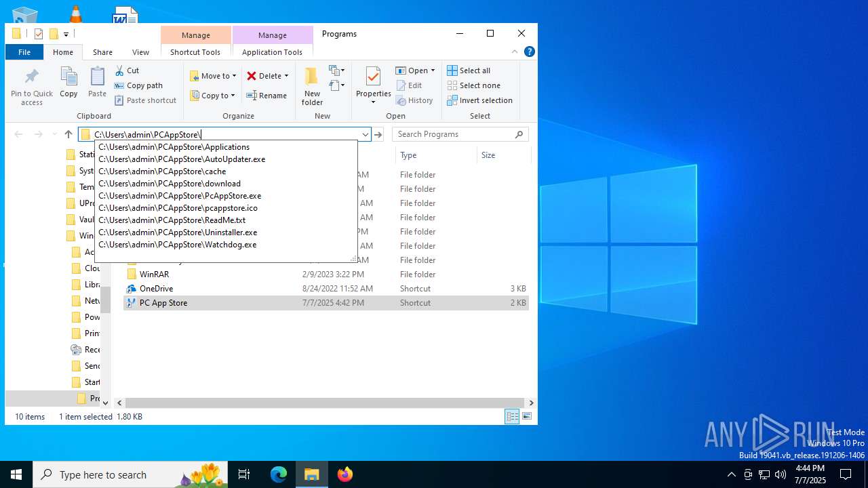This screenshot has width=868, height=488.
Task: Create a New folder
Action: coord(312,86)
